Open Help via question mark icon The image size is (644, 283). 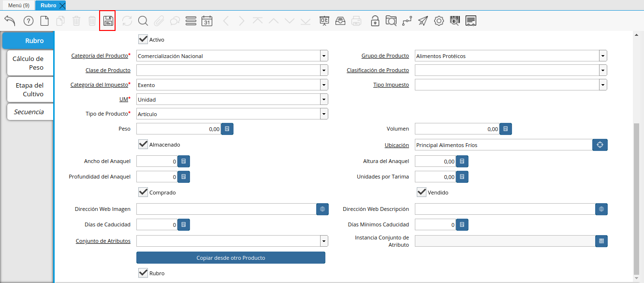point(29,21)
